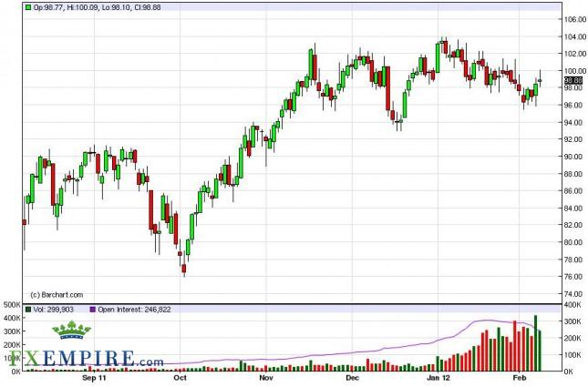The image size is (588, 387).
Task: Click the (c) Barchart.com credit text
Action: (57, 295)
